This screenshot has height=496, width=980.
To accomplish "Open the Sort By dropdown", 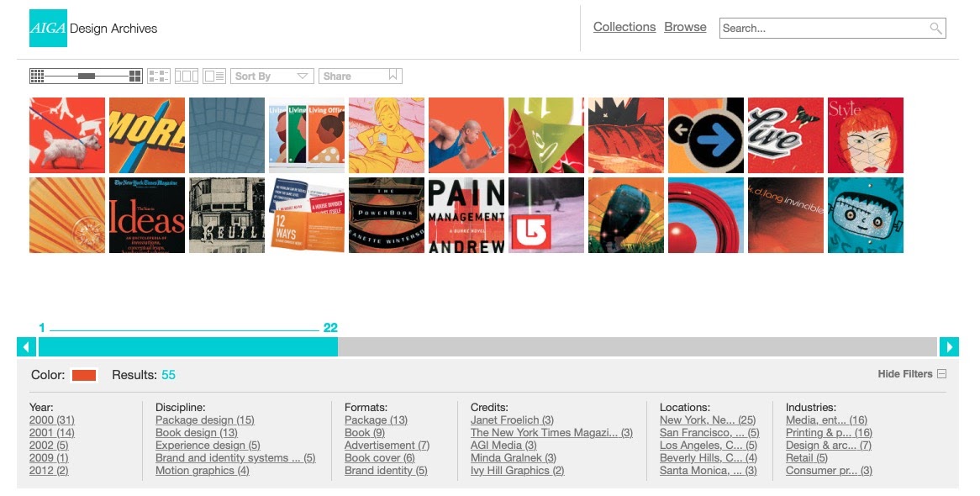I will (271, 77).
